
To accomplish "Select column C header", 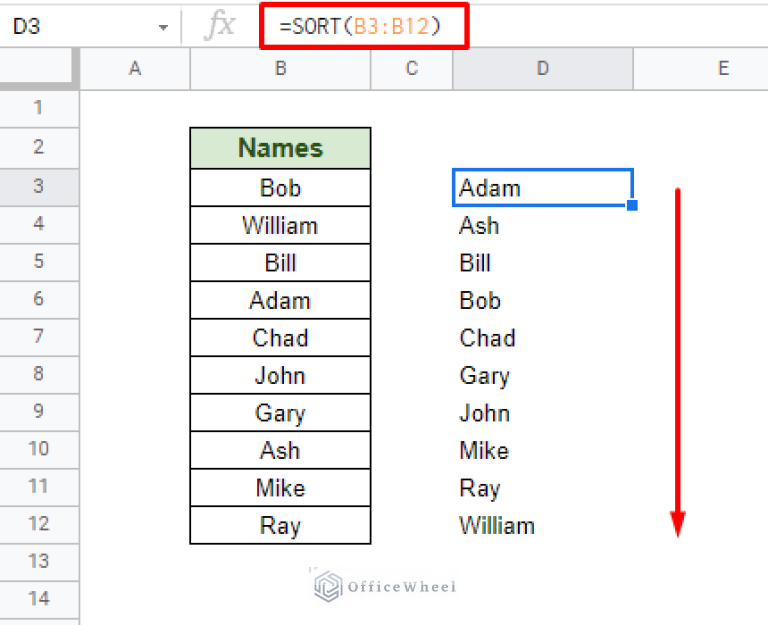I will (412, 69).
